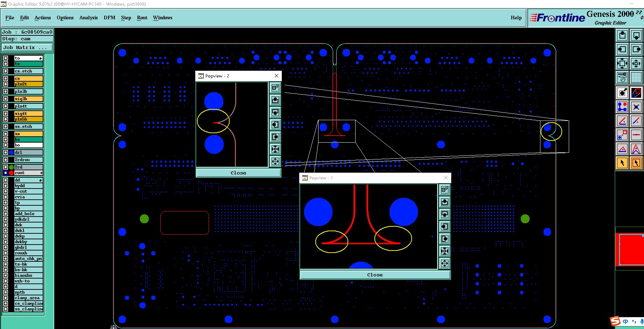Toggle checkbox for layer ss.etch
Viewport: 644px width, 329px height.
click(x=6, y=126)
